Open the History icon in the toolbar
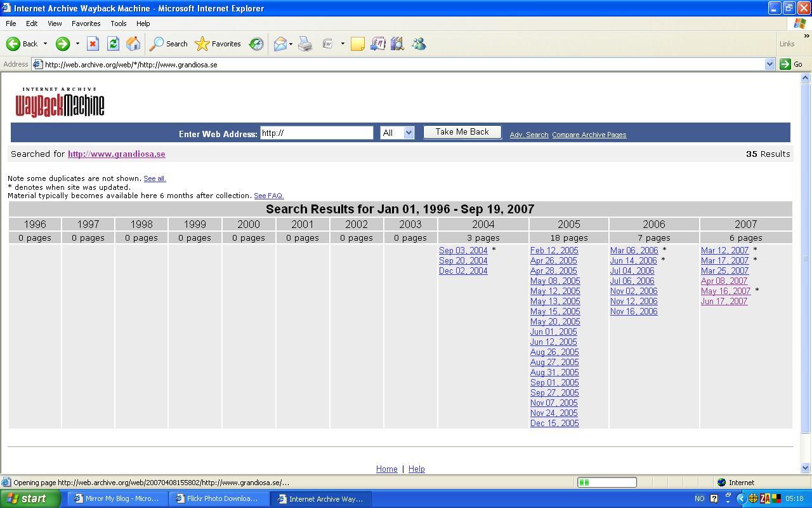 click(x=256, y=44)
